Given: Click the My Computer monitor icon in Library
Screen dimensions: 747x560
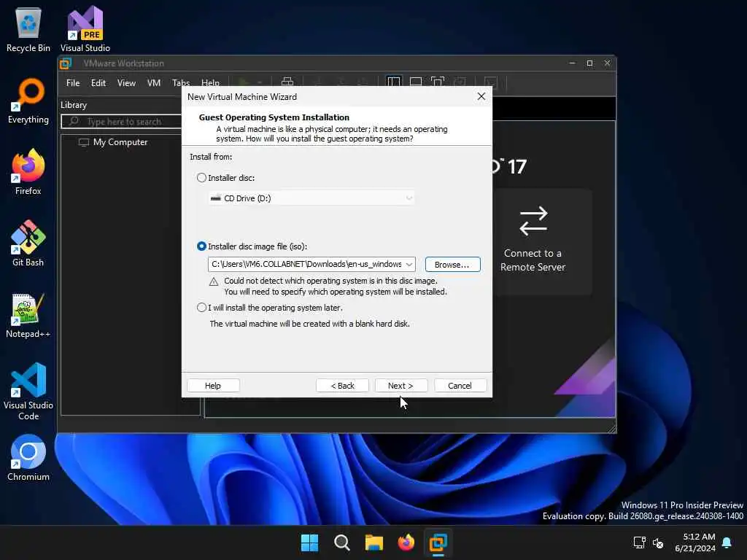Looking at the screenshot, I should (84, 142).
